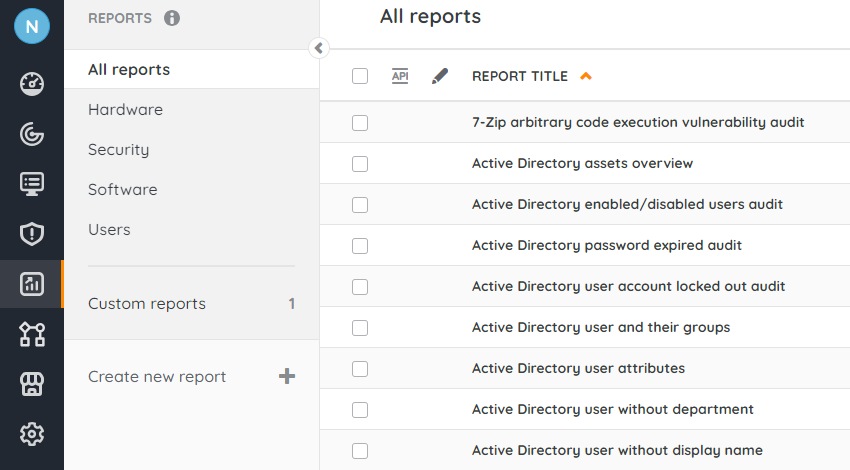
Task: Click the user avatar with letter N
Action: pos(32,27)
